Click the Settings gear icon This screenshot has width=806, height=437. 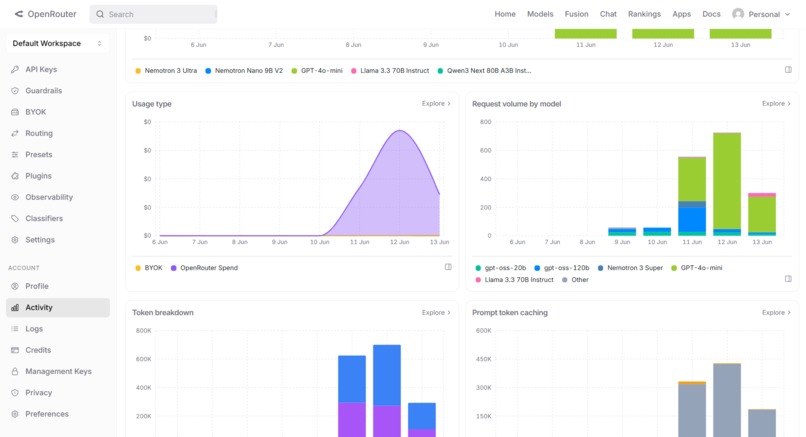coord(15,240)
